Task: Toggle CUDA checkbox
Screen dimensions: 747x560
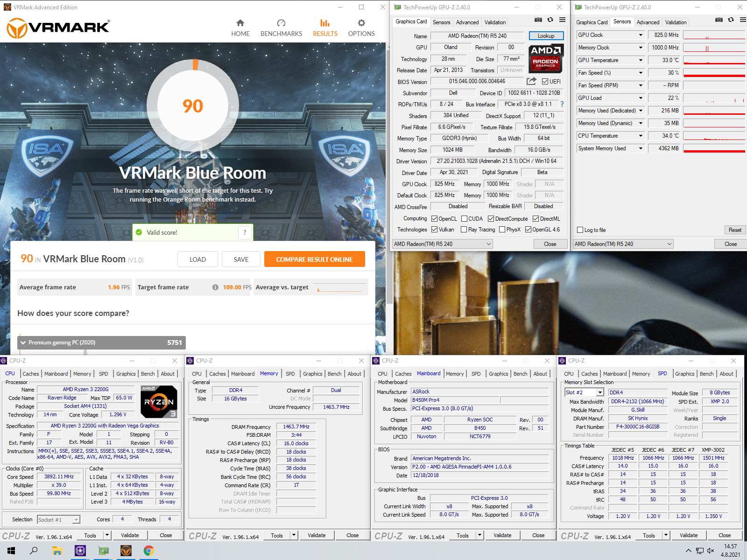Action: click(464, 219)
